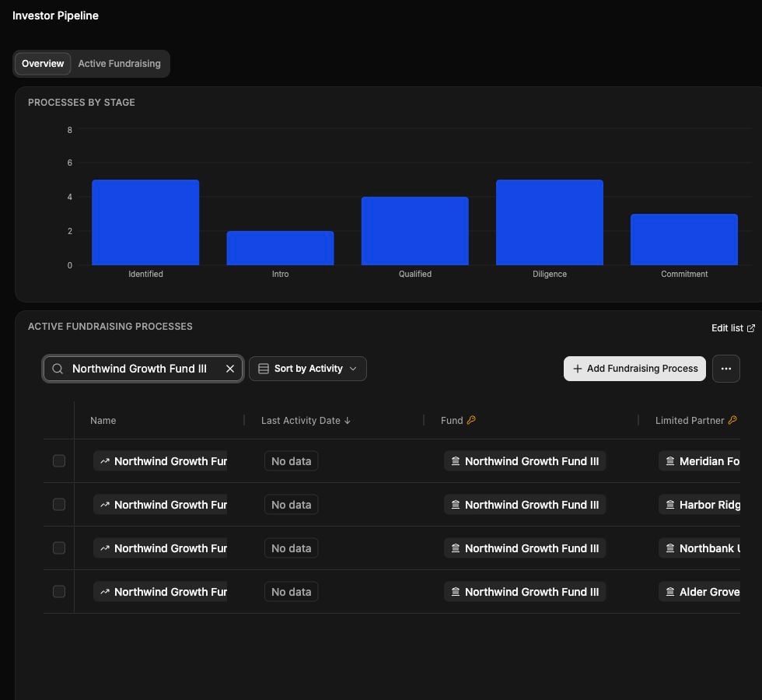Click the key icon next to Limited Partner
The image size is (762, 700).
tap(732, 420)
